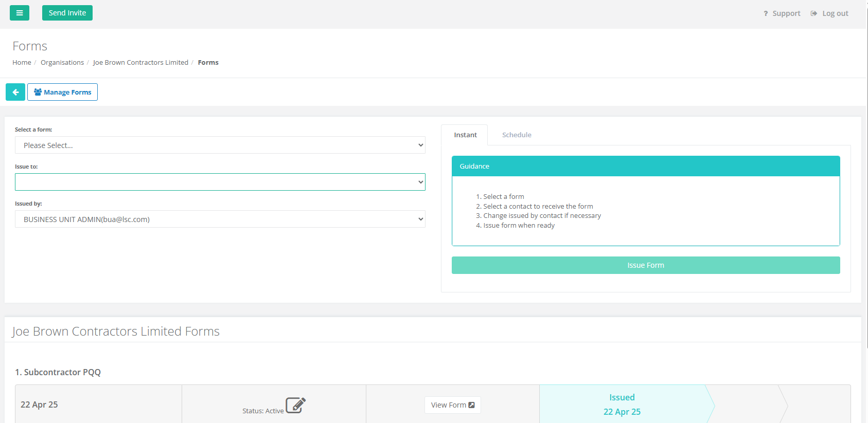Go to Home breadcrumb link
Viewport: 868px width, 423px height.
22,62
